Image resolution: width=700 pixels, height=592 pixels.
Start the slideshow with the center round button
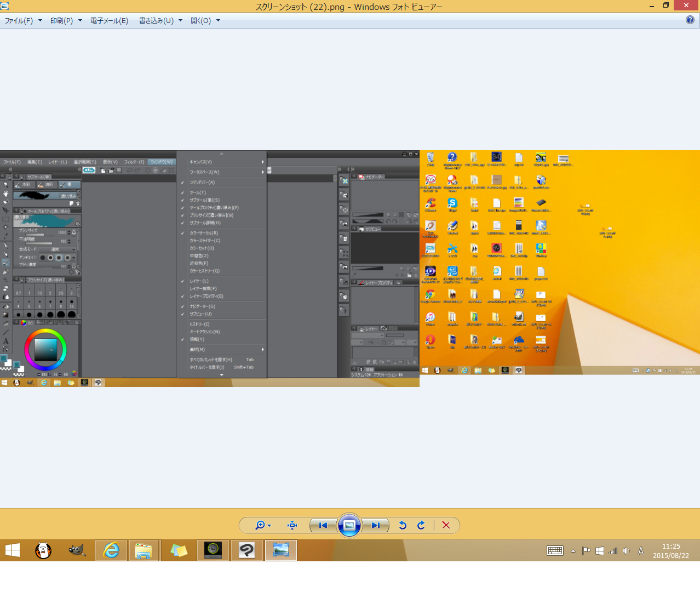pos(349,525)
